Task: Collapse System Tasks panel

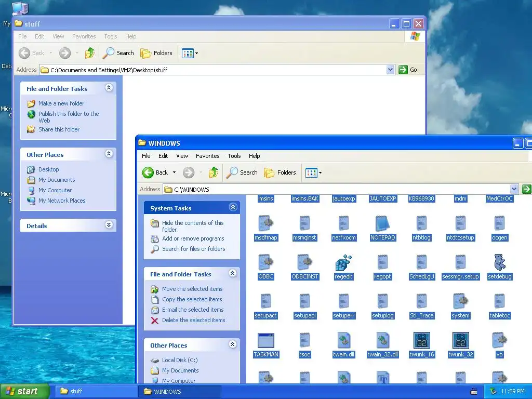Action: point(233,207)
